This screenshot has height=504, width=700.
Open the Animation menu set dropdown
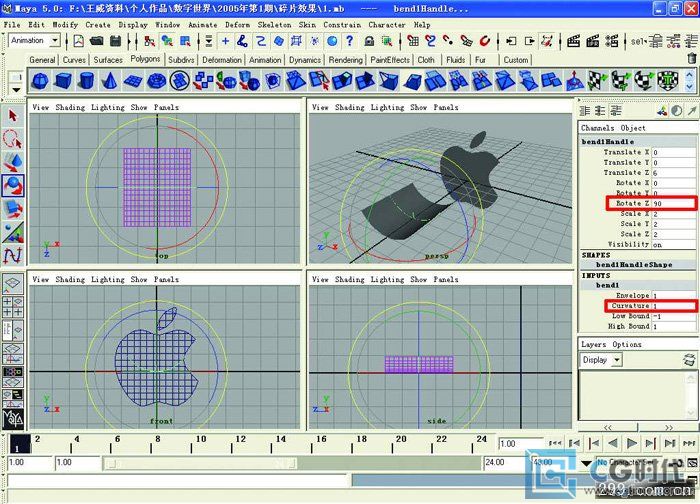[x=55, y=41]
